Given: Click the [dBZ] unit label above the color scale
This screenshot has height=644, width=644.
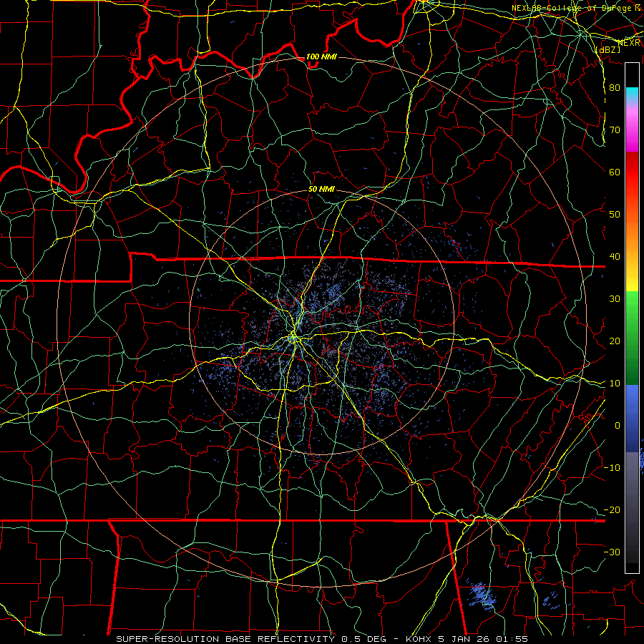Looking at the screenshot, I should click(608, 49).
